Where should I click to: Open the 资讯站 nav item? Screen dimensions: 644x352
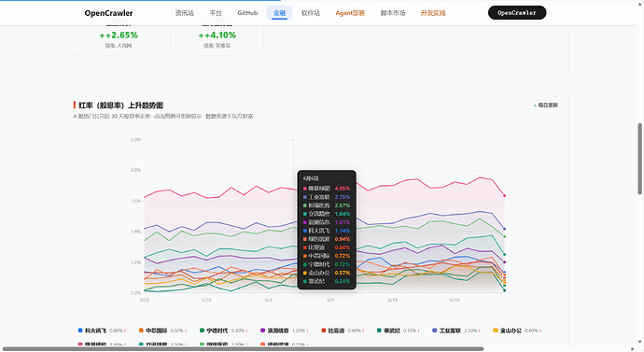185,13
